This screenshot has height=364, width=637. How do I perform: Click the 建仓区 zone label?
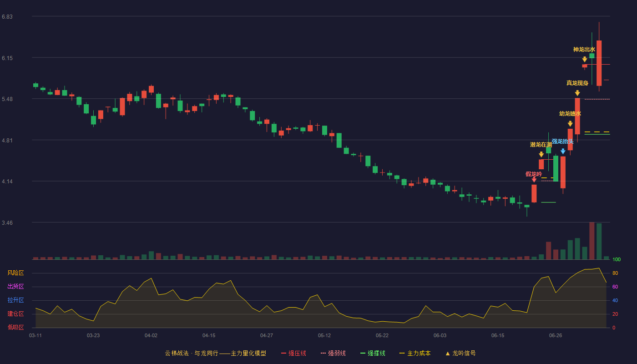[x=15, y=314]
